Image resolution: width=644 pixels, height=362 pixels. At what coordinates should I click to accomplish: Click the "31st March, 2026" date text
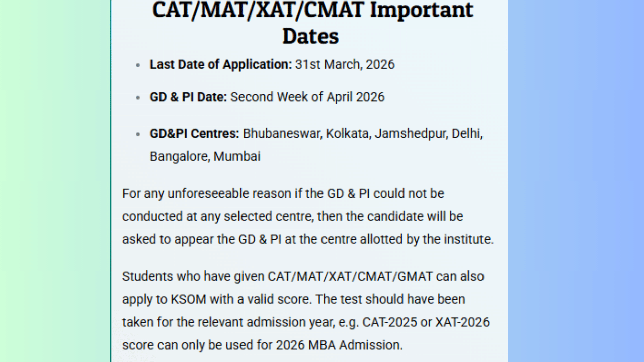(345, 65)
